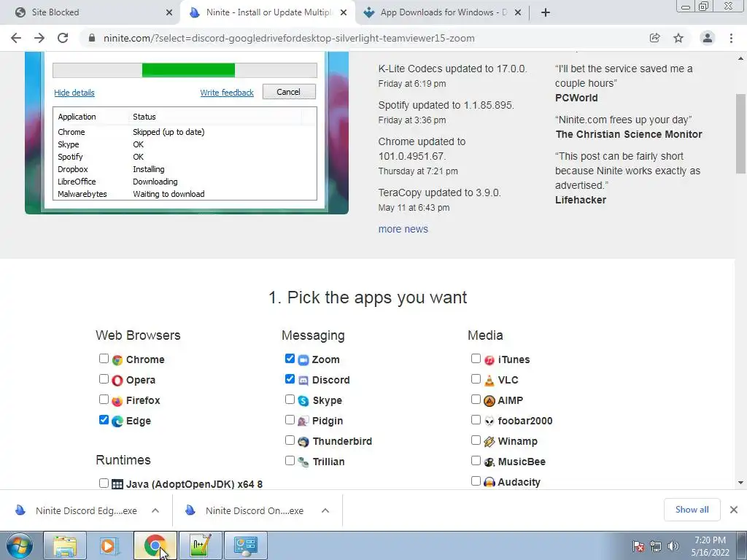Click the Winamp app icon

pos(489,442)
